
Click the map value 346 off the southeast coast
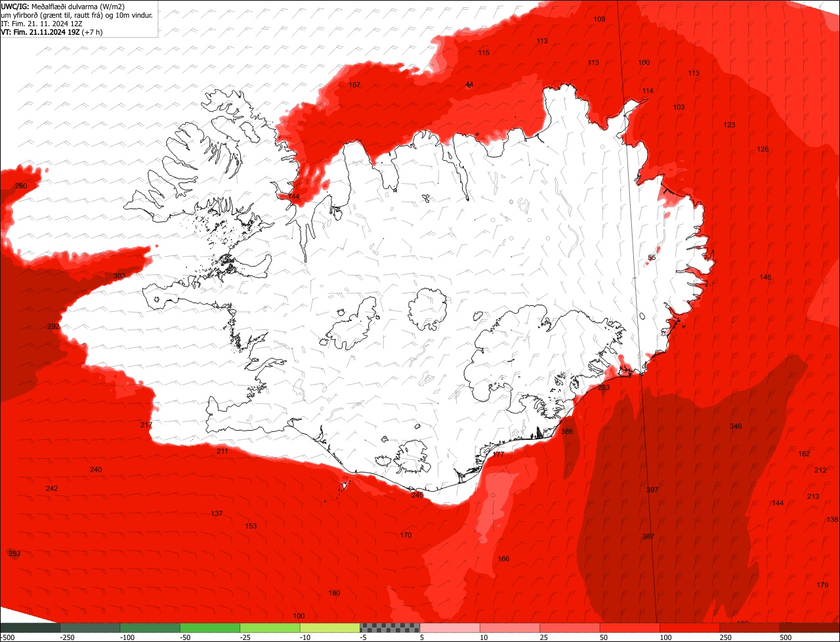click(736, 426)
